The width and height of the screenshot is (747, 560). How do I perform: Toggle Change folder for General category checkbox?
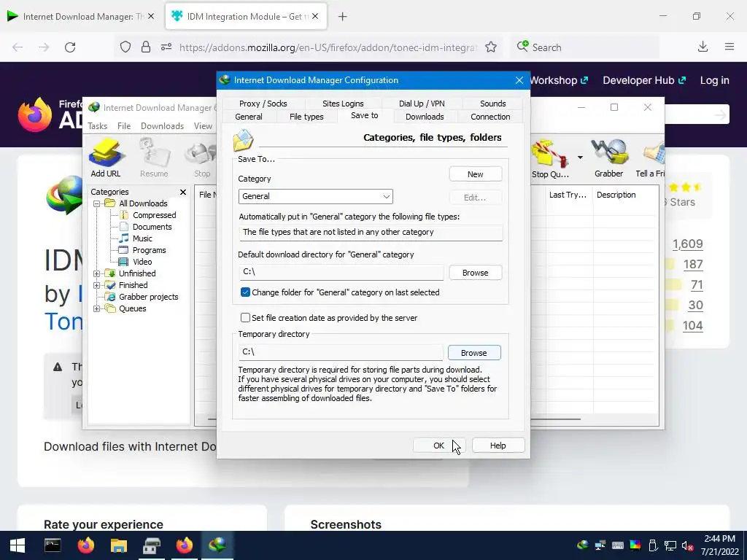(245, 292)
